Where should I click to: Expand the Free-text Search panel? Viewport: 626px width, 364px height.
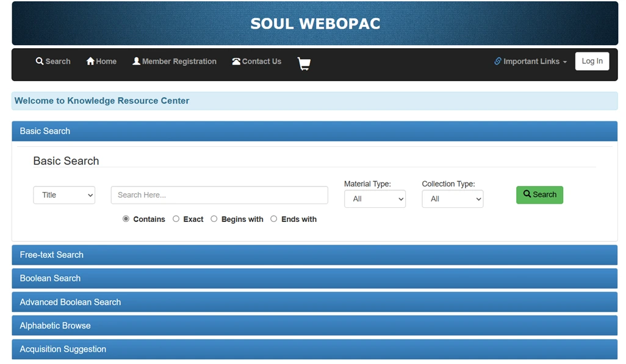51,255
